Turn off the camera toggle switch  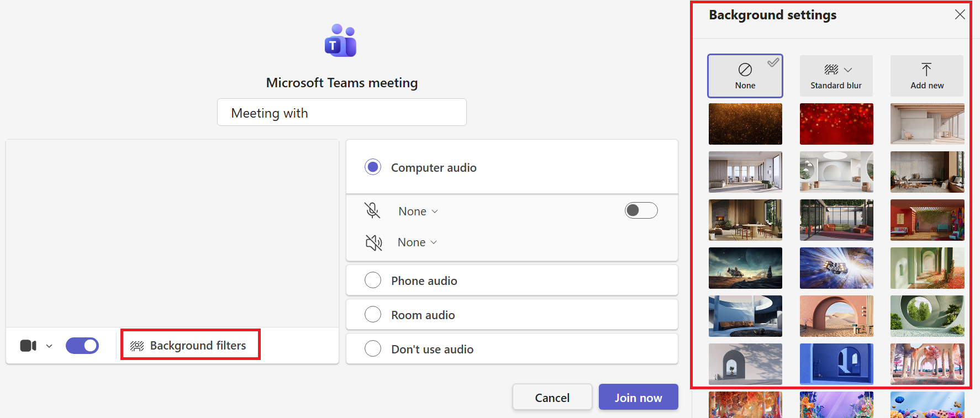coord(82,346)
